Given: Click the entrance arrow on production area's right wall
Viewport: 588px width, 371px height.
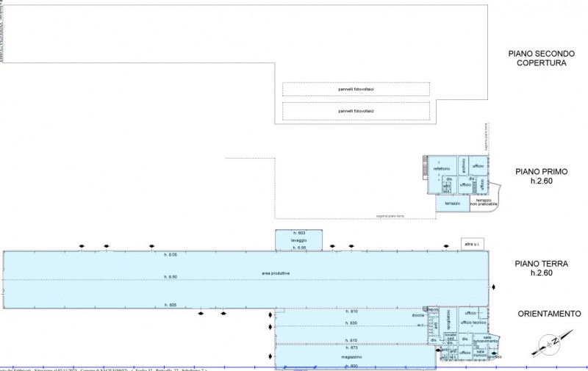Looking at the screenshot, I should tap(495, 286).
